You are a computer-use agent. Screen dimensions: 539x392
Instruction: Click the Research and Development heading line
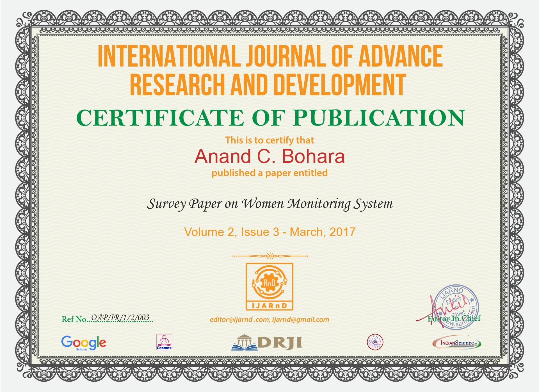click(268, 84)
